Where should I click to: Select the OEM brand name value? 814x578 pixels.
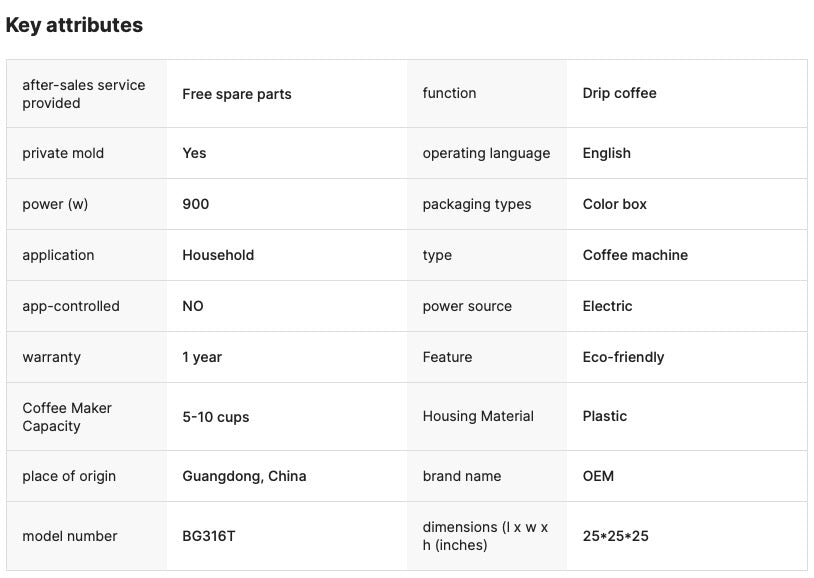(599, 476)
